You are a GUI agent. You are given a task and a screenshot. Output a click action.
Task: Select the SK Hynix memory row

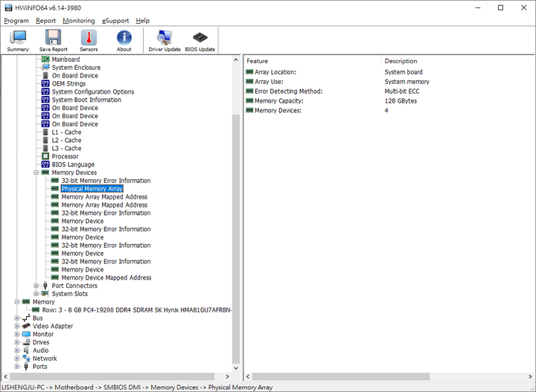click(137, 310)
